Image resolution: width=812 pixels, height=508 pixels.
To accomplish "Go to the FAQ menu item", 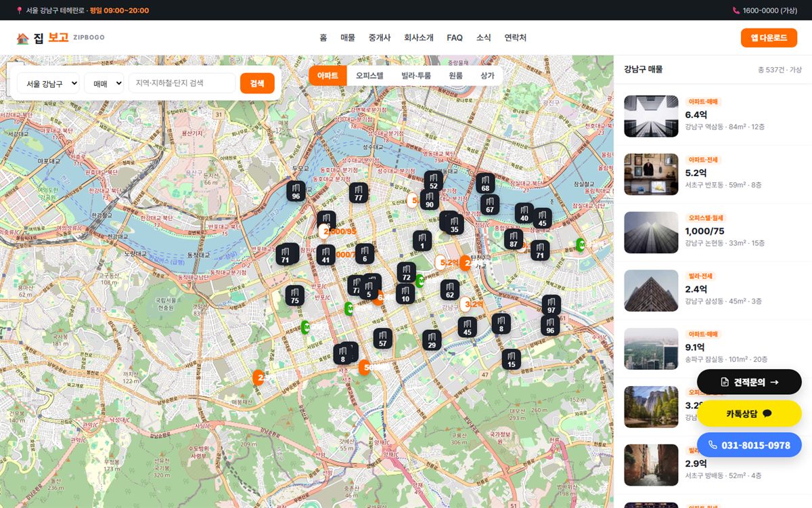I will (x=455, y=38).
